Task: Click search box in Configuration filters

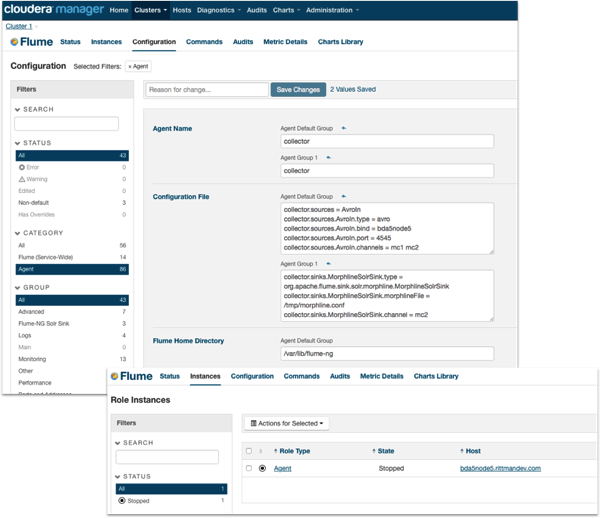Action: point(67,124)
